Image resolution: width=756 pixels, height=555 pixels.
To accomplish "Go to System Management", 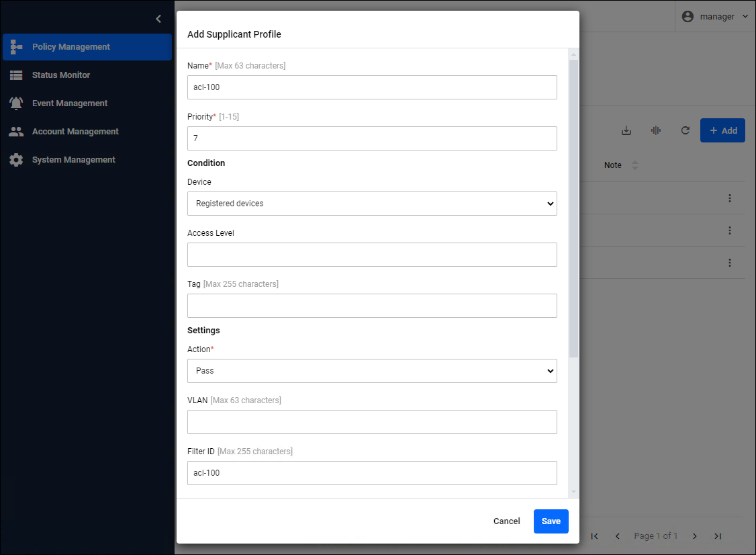I will tap(74, 160).
